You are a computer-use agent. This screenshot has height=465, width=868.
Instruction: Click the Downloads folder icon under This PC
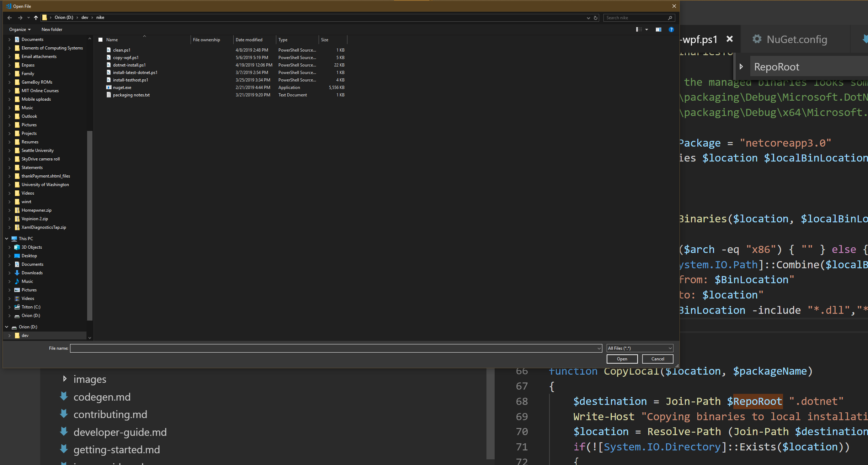17,273
